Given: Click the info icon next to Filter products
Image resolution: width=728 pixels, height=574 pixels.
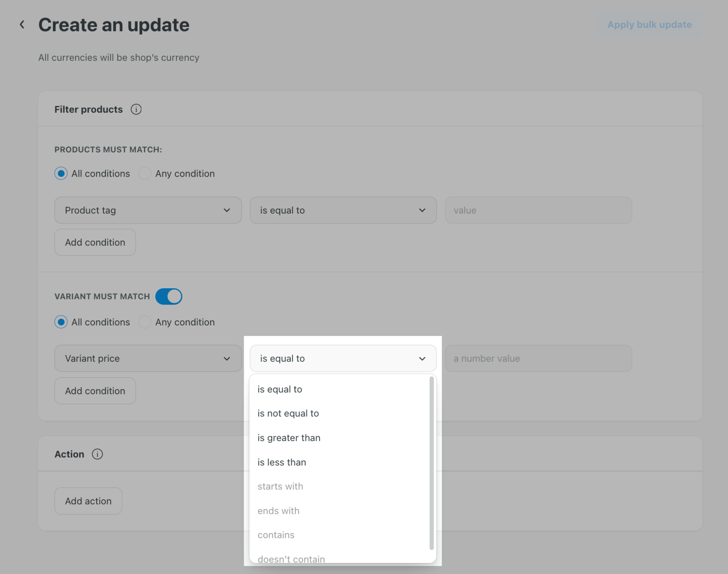Looking at the screenshot, I should (136, 109).
